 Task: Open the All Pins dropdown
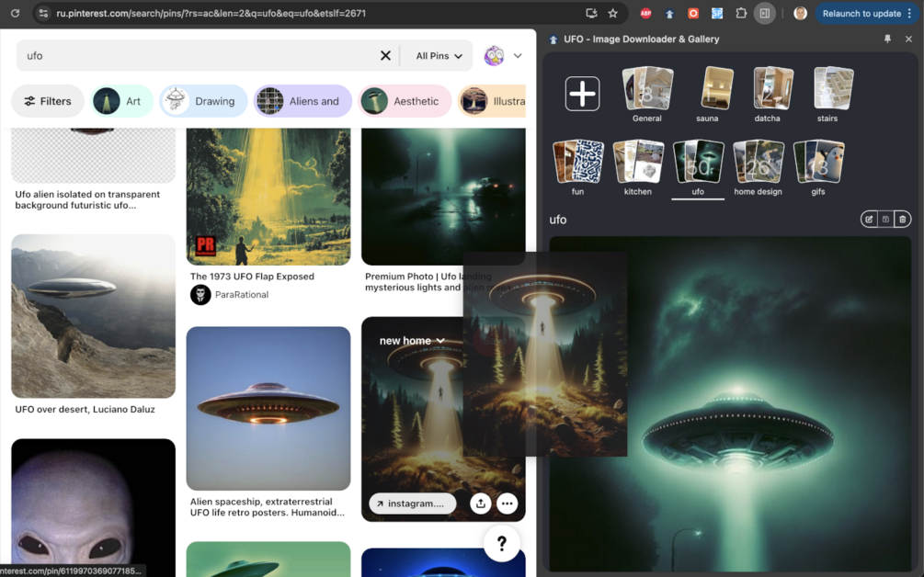tap(439, 56)
